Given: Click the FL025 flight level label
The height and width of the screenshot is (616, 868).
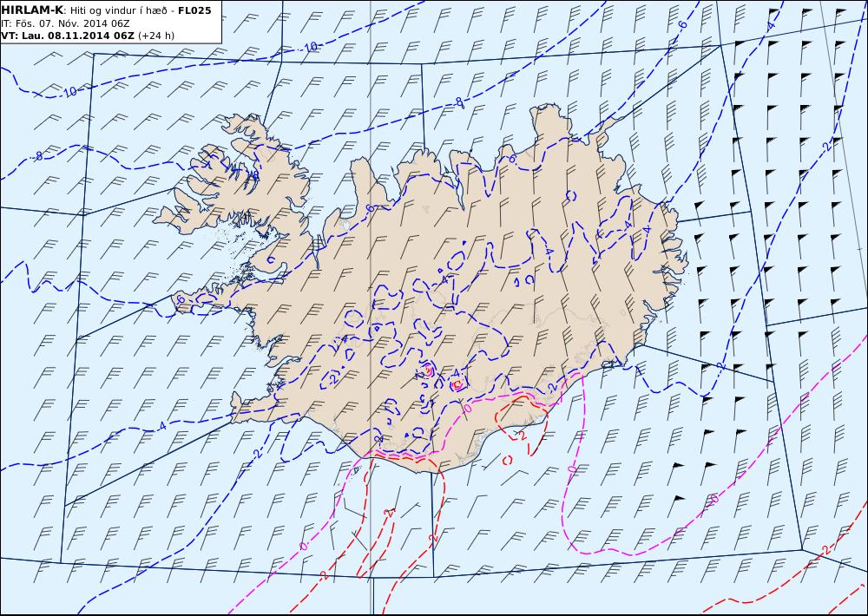Looking at the screenshot, I should [194, 10].
